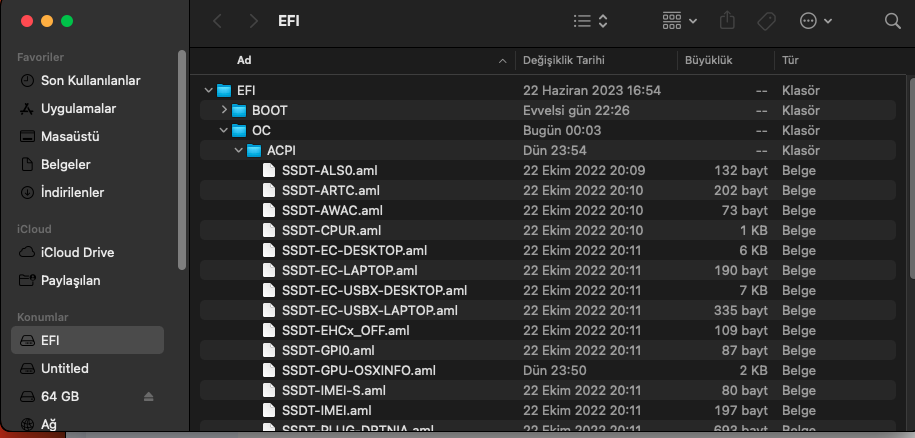Collapse the ACPI folder
The height and width of the screenshot is (438, 915).
[x=239, y=150]
